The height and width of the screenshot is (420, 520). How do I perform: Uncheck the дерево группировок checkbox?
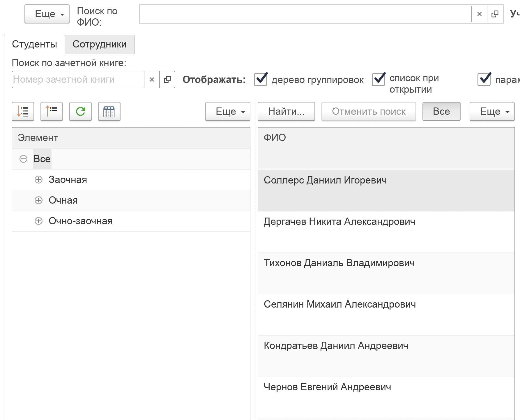pos(261,80)
